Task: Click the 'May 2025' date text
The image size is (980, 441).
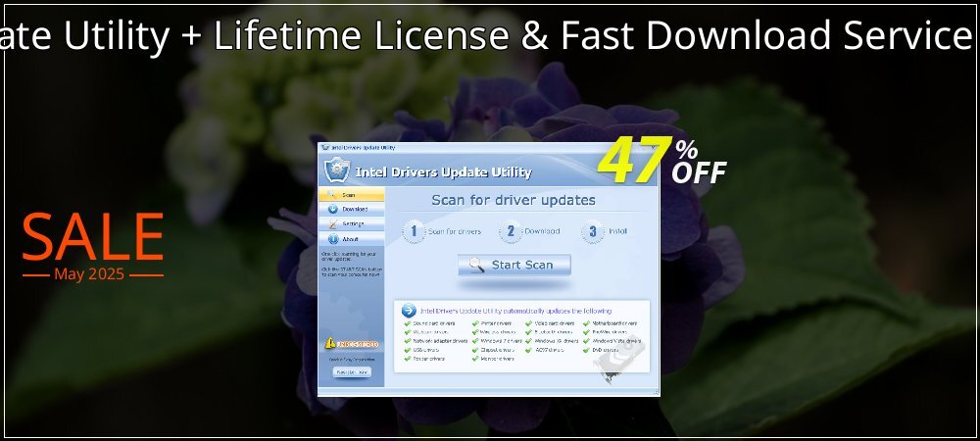Action: pyautogui.click(x=89, y=274)
